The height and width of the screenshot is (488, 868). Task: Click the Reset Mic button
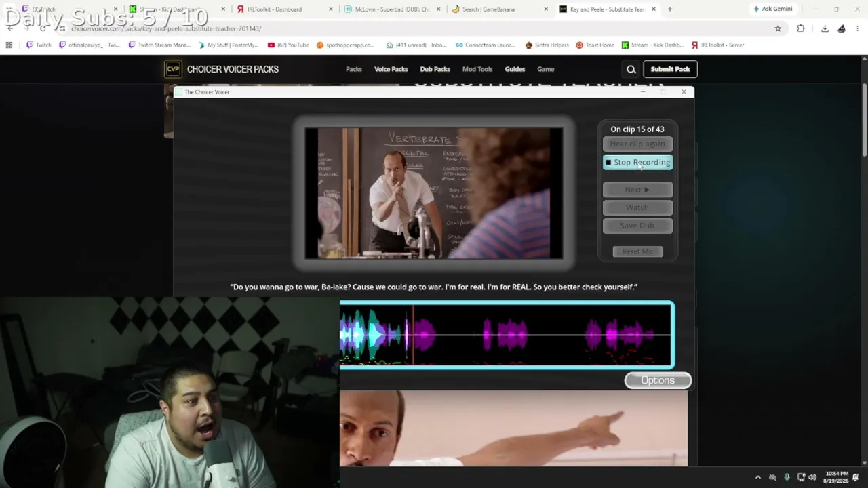[x=637, y=251]
